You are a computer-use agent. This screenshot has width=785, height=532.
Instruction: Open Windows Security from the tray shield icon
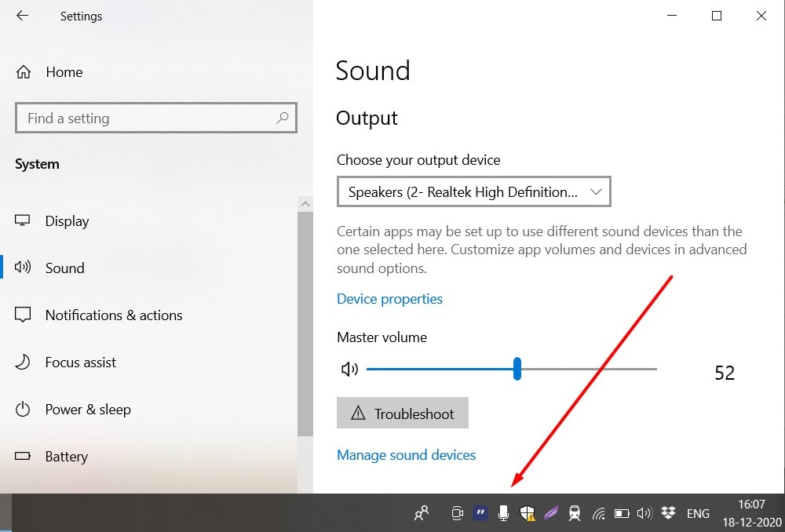pyautogui.click(x=528, y=512)
